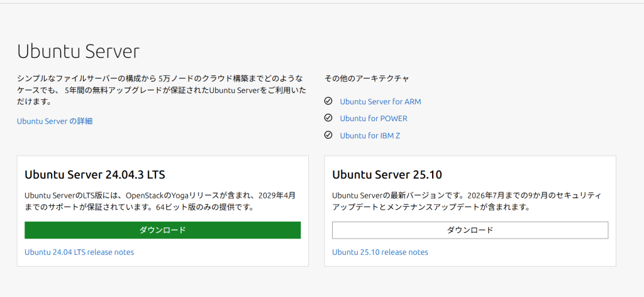Click the 25.10 description mentioning 2026年7月
The image size is (644, 297).
click(x=467, y=202)
